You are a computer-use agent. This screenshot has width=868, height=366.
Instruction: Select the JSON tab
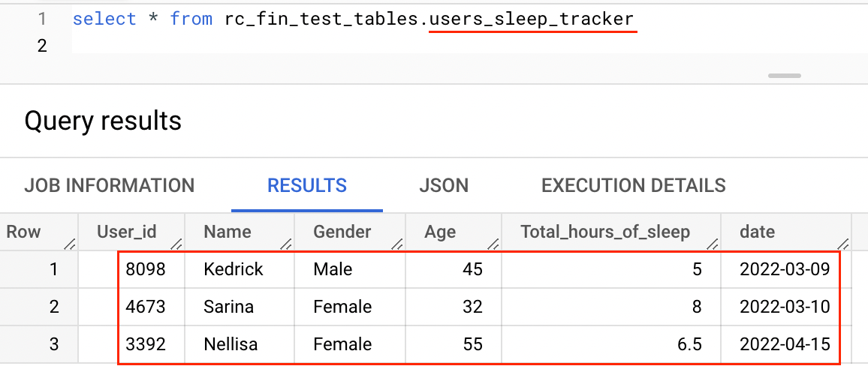tap(444, 186)
